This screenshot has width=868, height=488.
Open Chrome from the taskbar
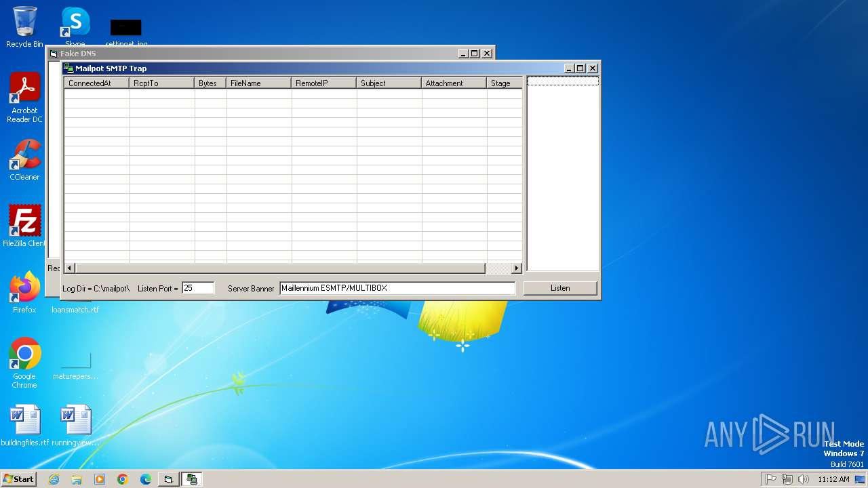tap(123, 479)
